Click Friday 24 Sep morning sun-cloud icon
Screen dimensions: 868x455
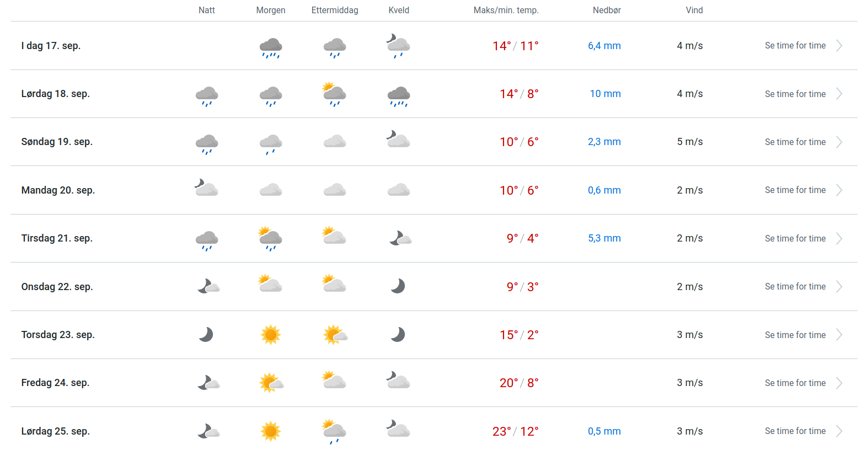(x=271, y=383)
